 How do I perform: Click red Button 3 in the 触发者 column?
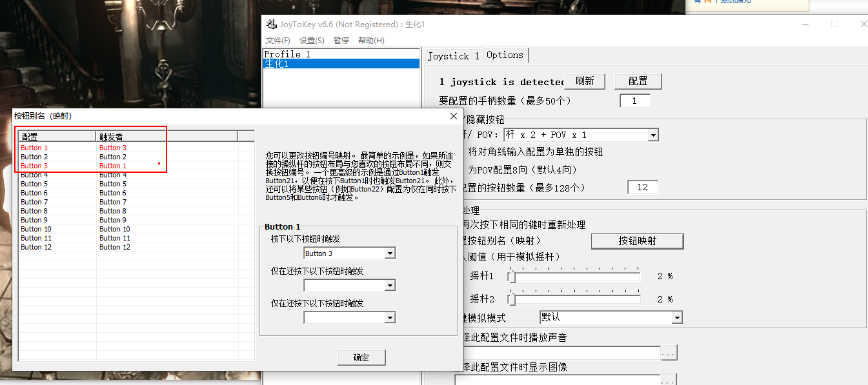click(113, 148)
